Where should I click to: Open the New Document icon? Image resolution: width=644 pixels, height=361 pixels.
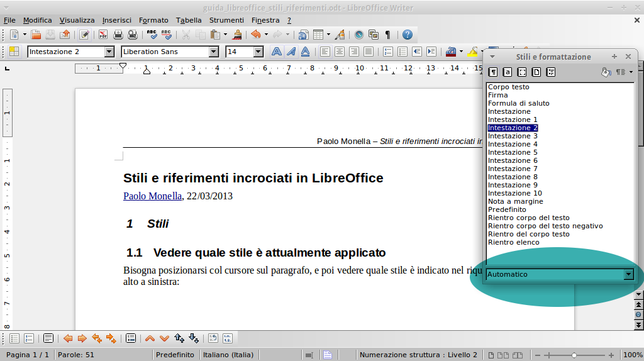point(14,35)
